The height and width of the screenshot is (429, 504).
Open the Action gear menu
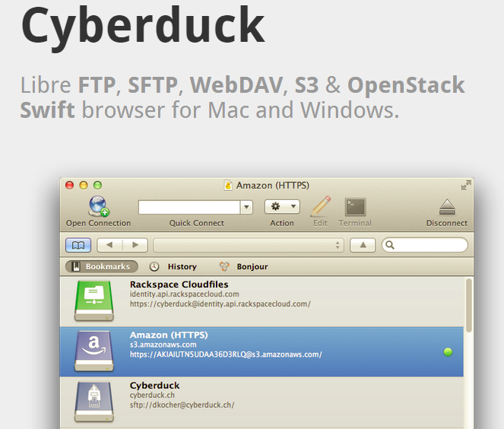tap(282, 206)
